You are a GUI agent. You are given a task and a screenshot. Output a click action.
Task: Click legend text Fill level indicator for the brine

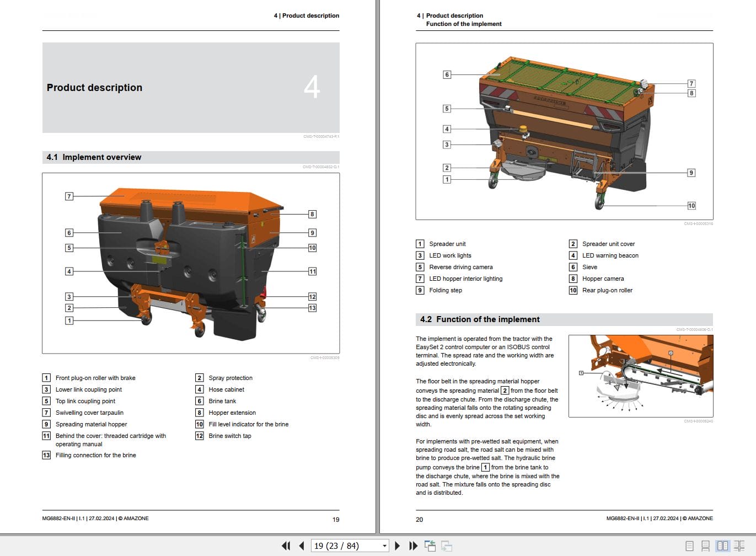[x=249, y=424]
